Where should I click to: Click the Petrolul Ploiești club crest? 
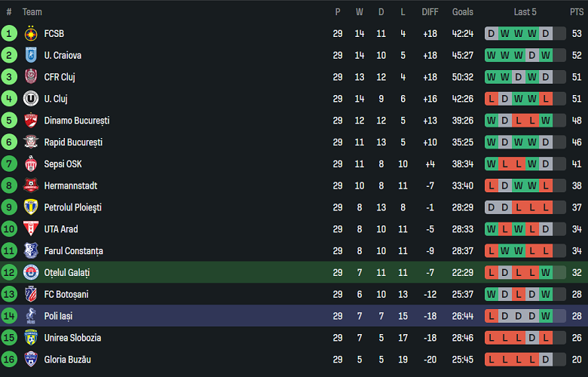31,207
